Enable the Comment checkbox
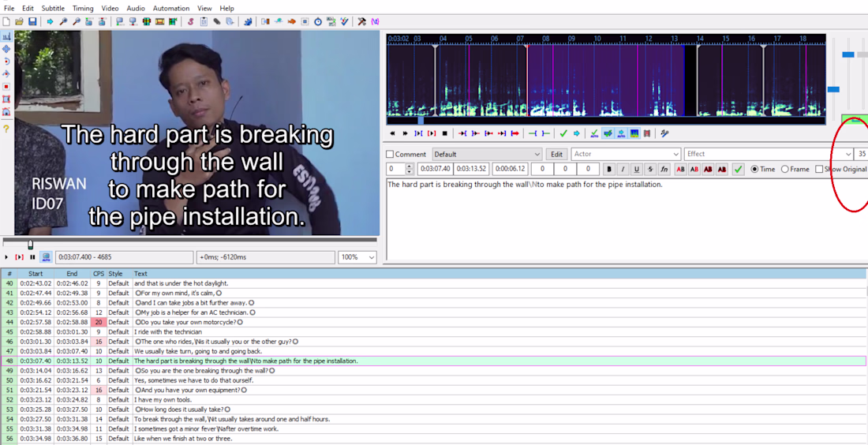Screen dimensions: 868x445 point(390,155)
